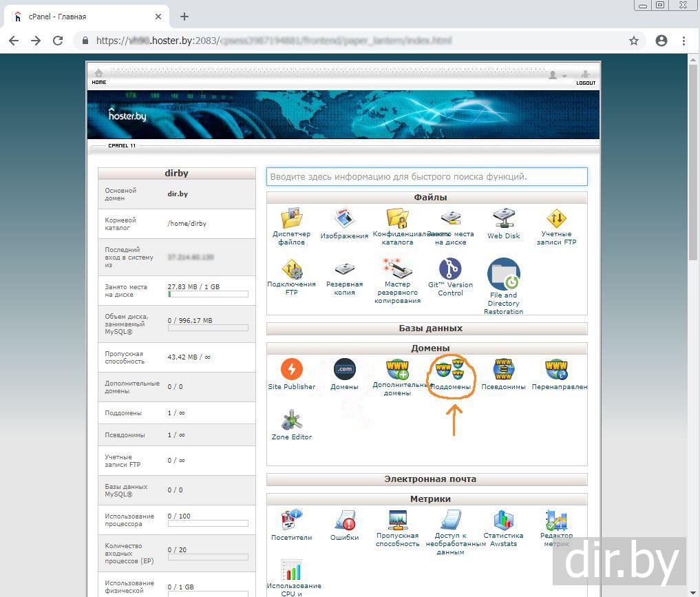Collapse the dirby stats panel header
The height and width of the screenshot is (597, 700).
(177, 174)
